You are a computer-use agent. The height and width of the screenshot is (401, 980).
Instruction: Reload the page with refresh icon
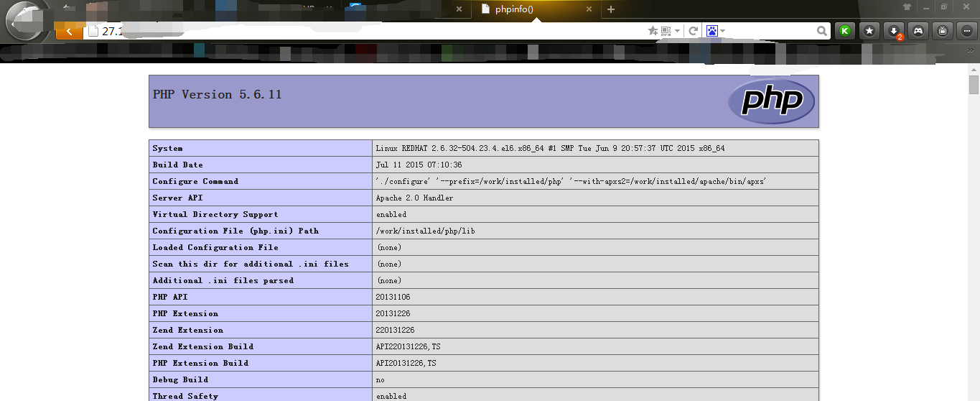click(x=693, y=31)
